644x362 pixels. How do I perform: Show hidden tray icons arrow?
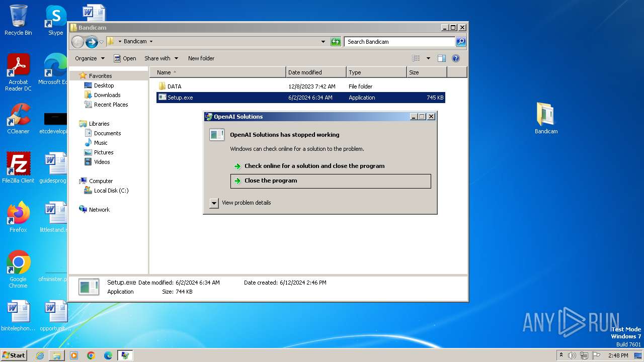pyautogui.click(x=561, y=355)
